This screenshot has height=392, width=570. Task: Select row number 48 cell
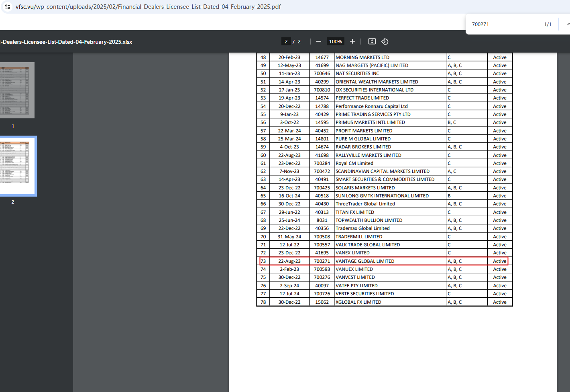263,57
